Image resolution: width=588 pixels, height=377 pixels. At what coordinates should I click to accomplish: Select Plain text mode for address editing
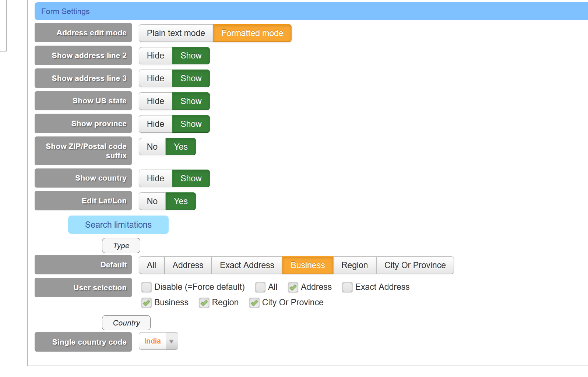point(176,33)
